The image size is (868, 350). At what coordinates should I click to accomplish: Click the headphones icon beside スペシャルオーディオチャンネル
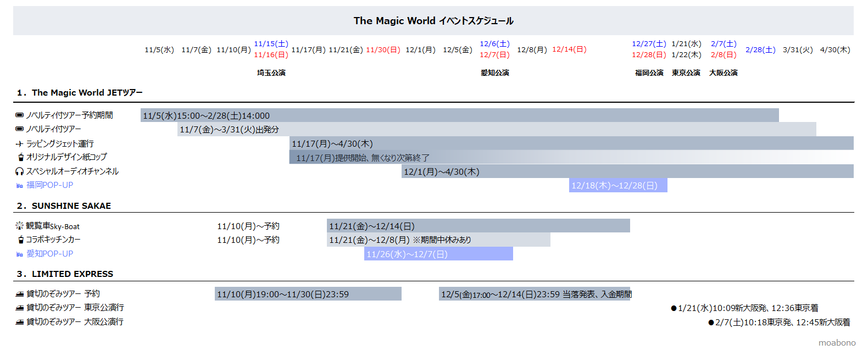[20, 171]
